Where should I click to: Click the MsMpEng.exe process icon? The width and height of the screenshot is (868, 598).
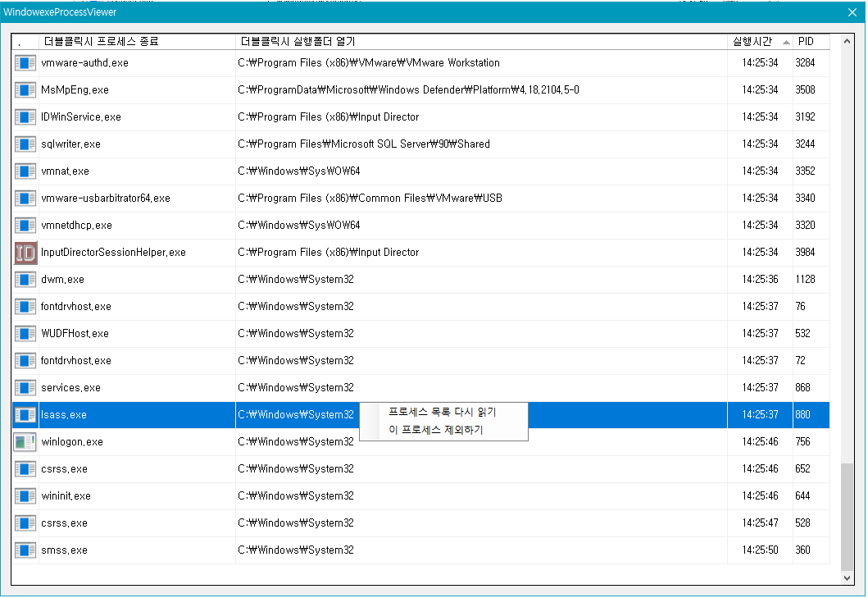[x=25, y=90]
